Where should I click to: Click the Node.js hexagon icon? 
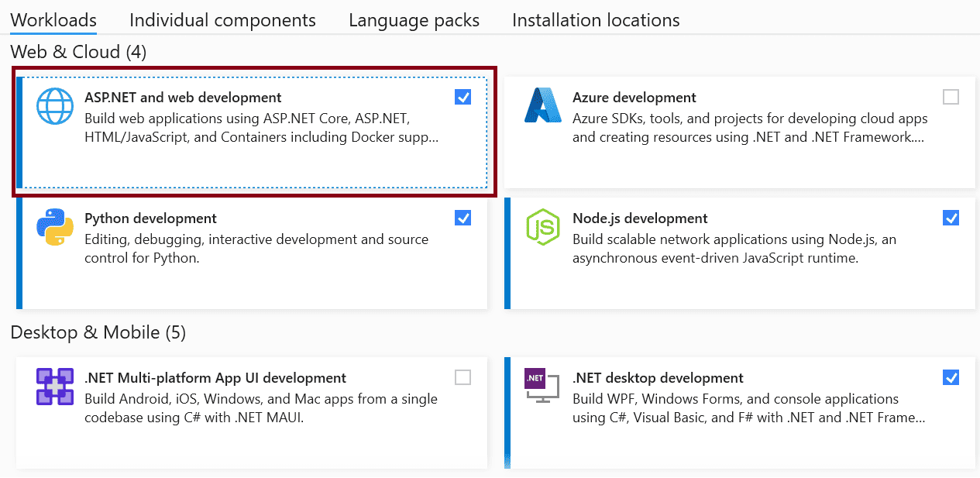[x=542, y=227]
